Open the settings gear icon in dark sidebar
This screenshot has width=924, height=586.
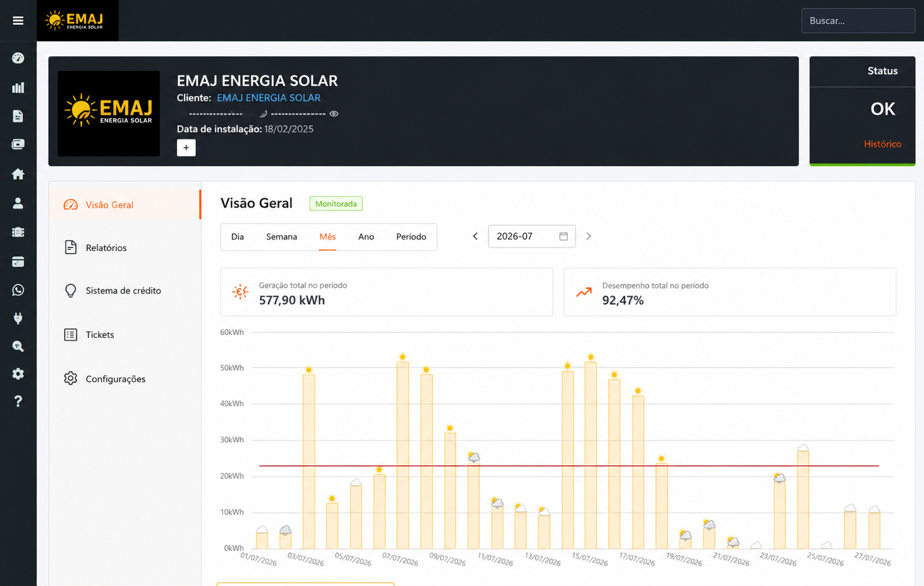click(x=18, y=374)
